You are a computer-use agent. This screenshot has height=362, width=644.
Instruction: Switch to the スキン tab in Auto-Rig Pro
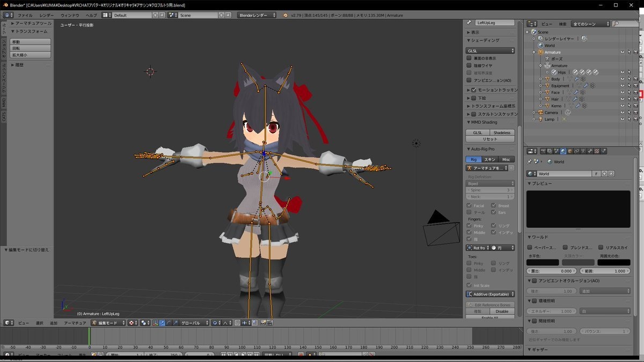click(490, 159)
